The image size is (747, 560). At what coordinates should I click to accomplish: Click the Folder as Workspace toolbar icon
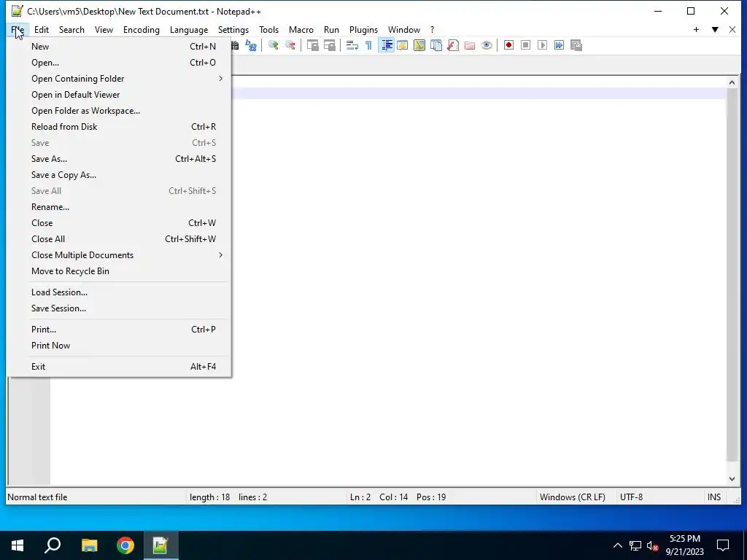click(x=470, y=45)
